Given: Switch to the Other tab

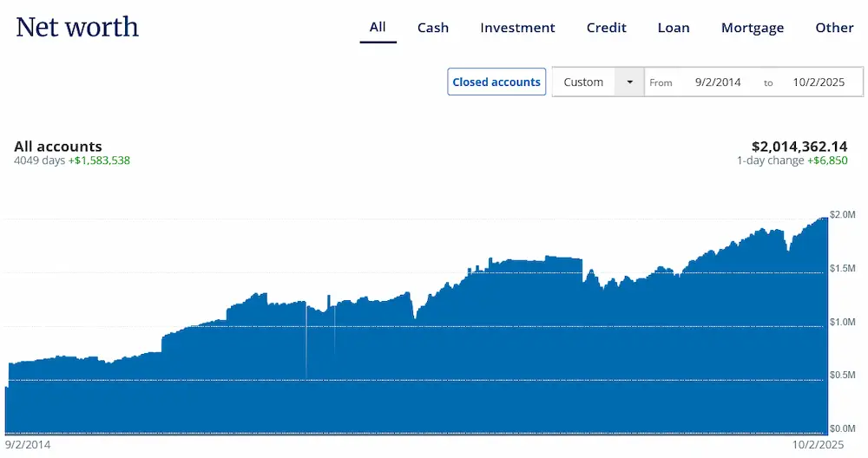Looking at the screenshot, I should coord(834,28).
